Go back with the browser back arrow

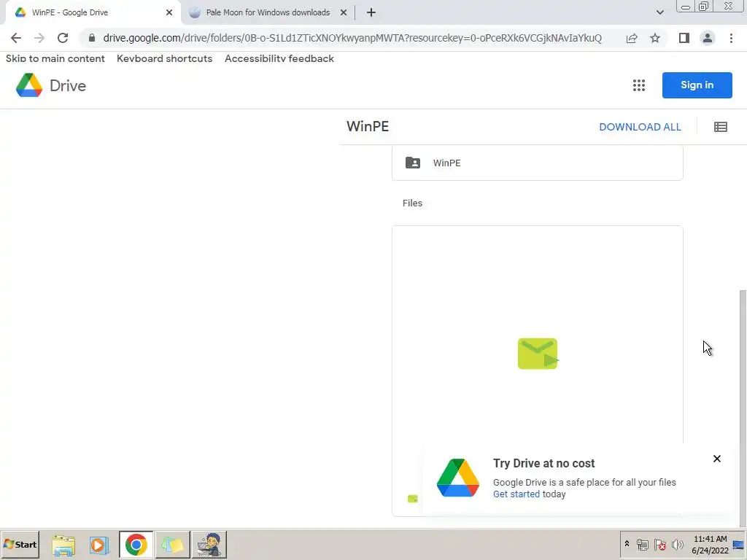pyautogui.click(x=16, y=38)
